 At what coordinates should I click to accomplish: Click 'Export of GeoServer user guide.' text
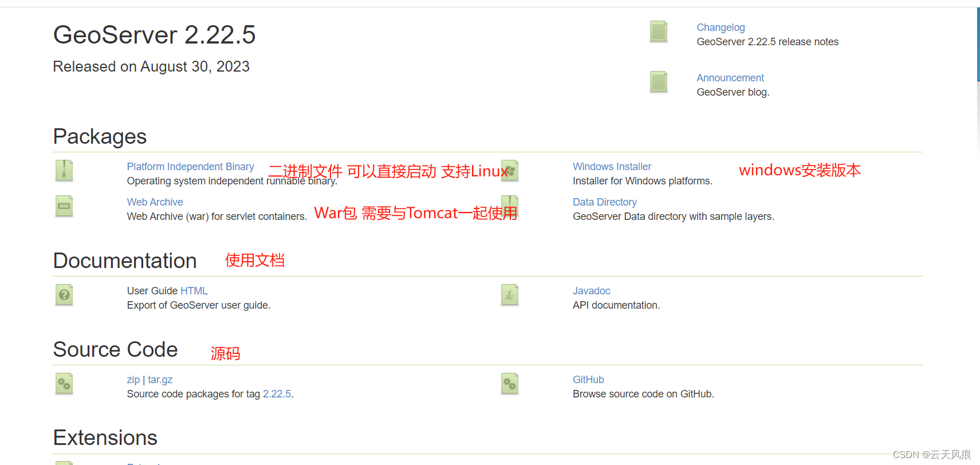tap(199, 305)
